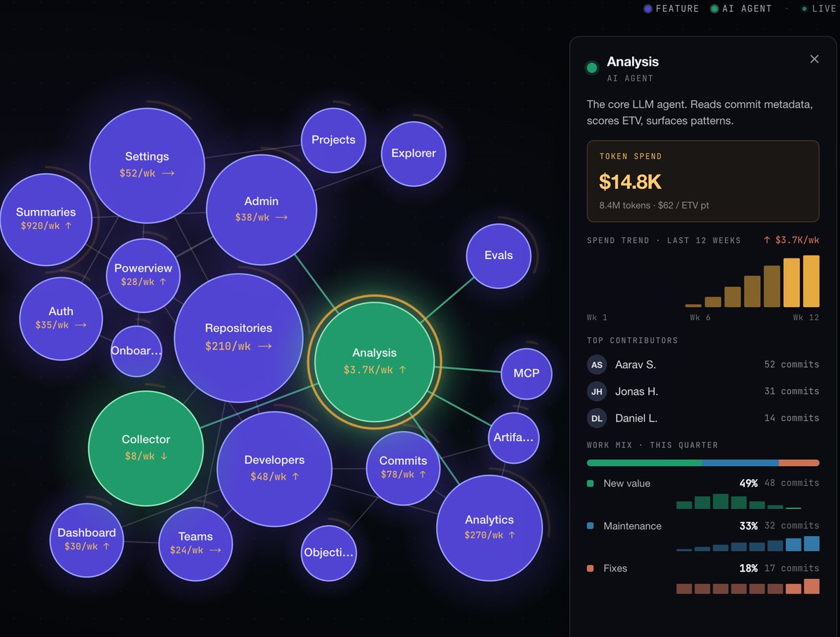Click the 'Aarav S.' contributor name
The image size is (840, 637).
[636, 365]
